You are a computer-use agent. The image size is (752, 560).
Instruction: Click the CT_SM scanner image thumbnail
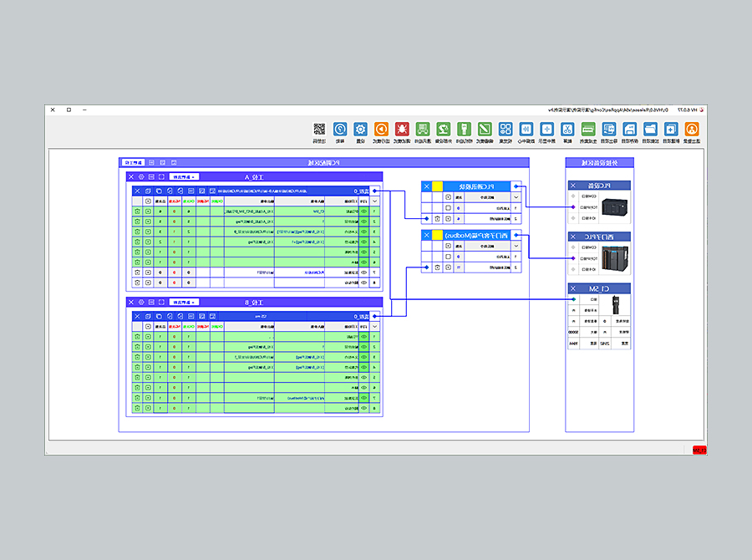615,305
